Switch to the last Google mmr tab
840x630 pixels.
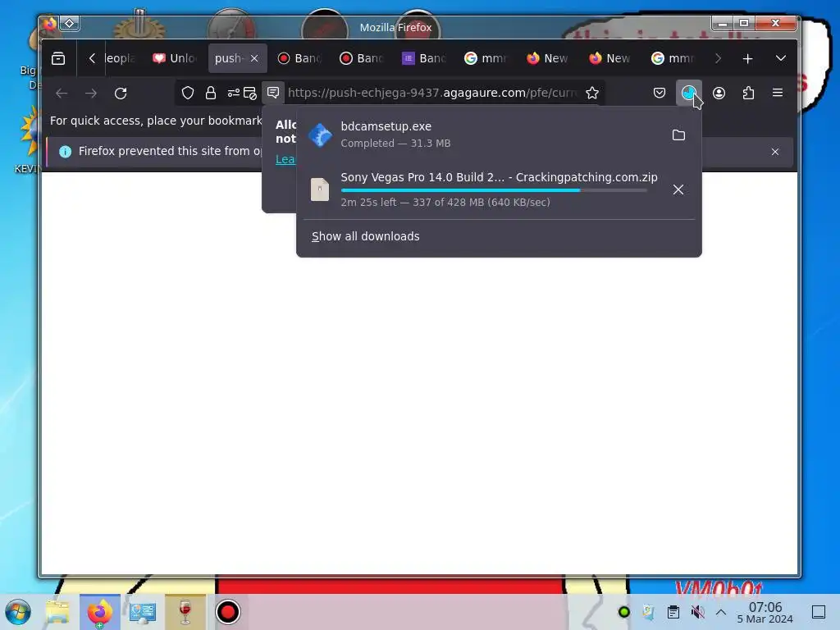[x=673, y=58]
